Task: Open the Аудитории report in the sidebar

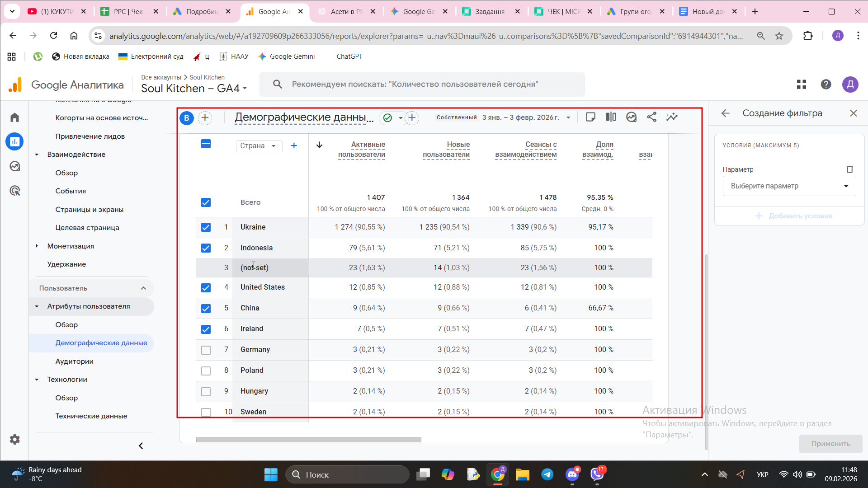Action: 74,361
